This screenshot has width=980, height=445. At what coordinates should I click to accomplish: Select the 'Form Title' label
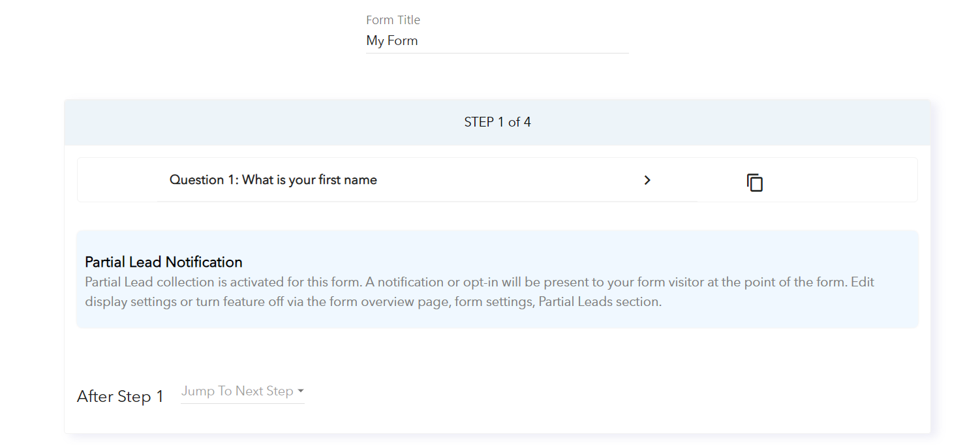pos(393,20)
